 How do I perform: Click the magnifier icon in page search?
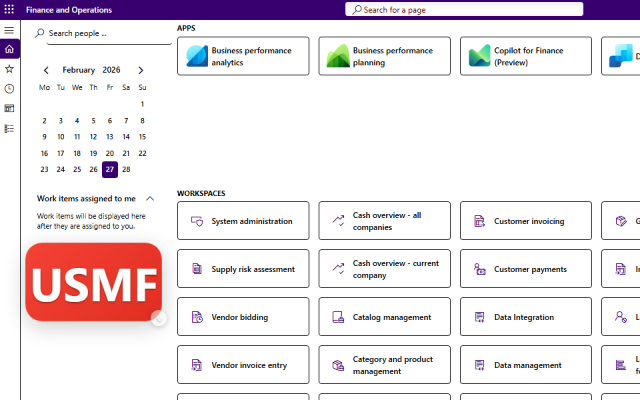tap(357, 9)
